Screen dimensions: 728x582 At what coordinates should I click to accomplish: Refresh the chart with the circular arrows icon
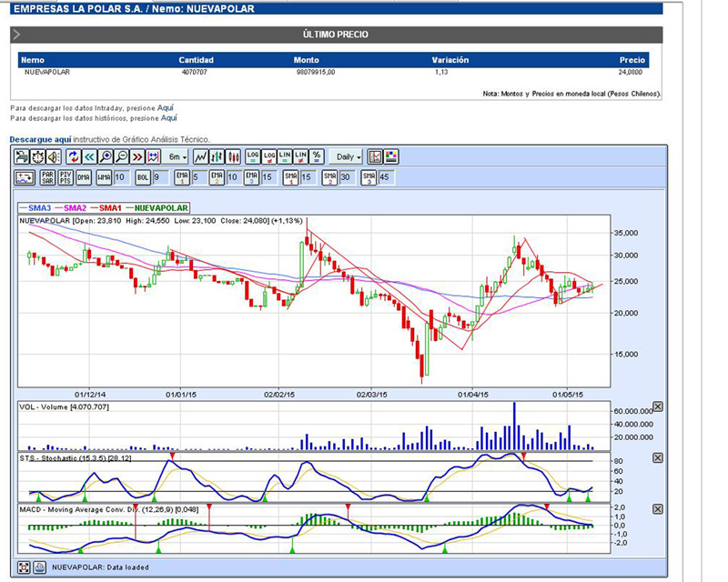(x=74, y=157)
